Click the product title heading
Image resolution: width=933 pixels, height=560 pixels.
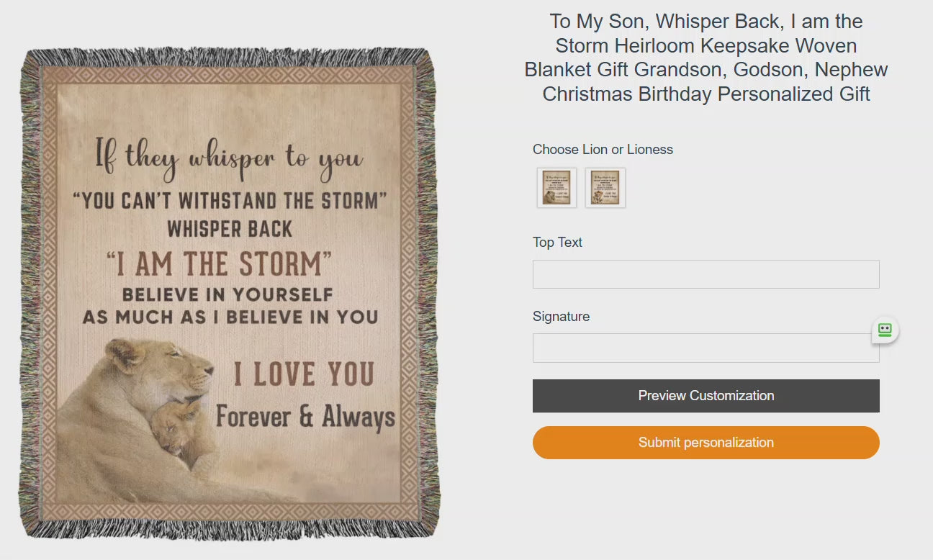click(x=706, y=57)
